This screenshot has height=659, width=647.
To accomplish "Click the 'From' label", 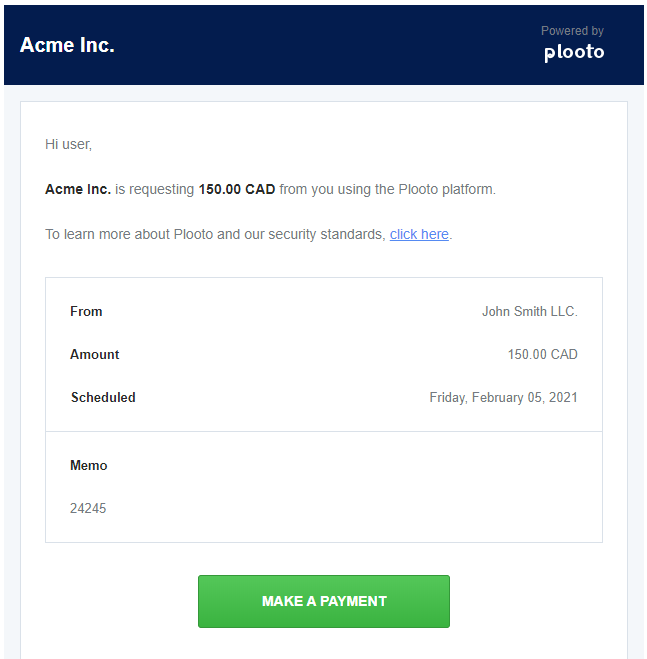I will click(x=86, y=311).
